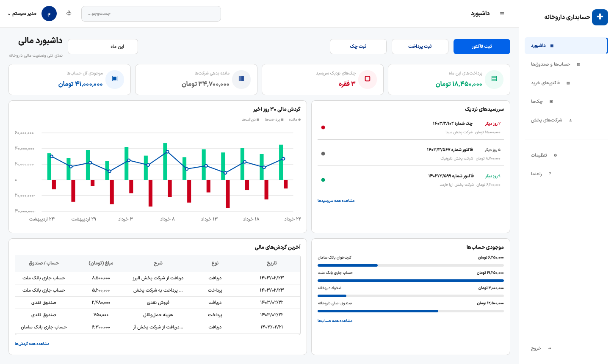This screenshot has width=614, height=364.
Task: Click the نوع column header
Action: click(x=215, y=263)
